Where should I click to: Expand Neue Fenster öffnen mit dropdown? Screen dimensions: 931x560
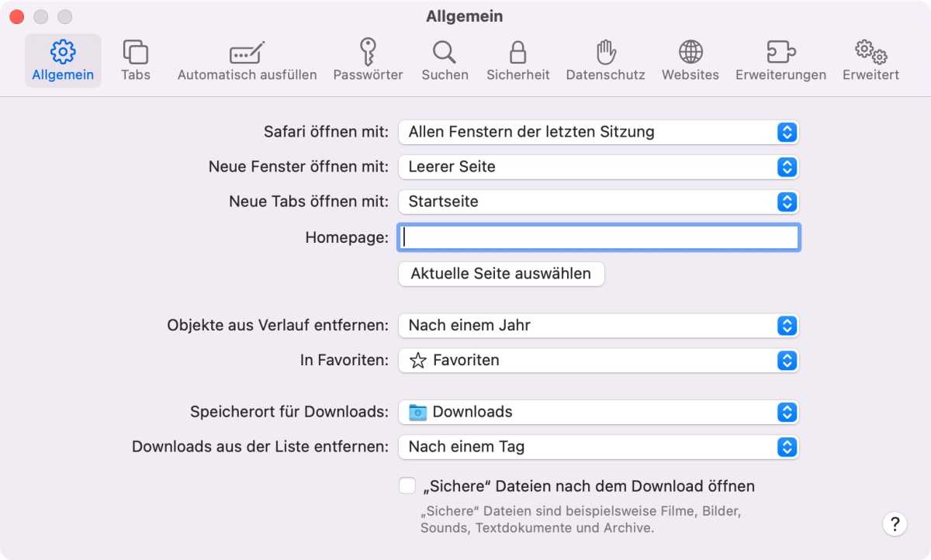click(598, 167)
